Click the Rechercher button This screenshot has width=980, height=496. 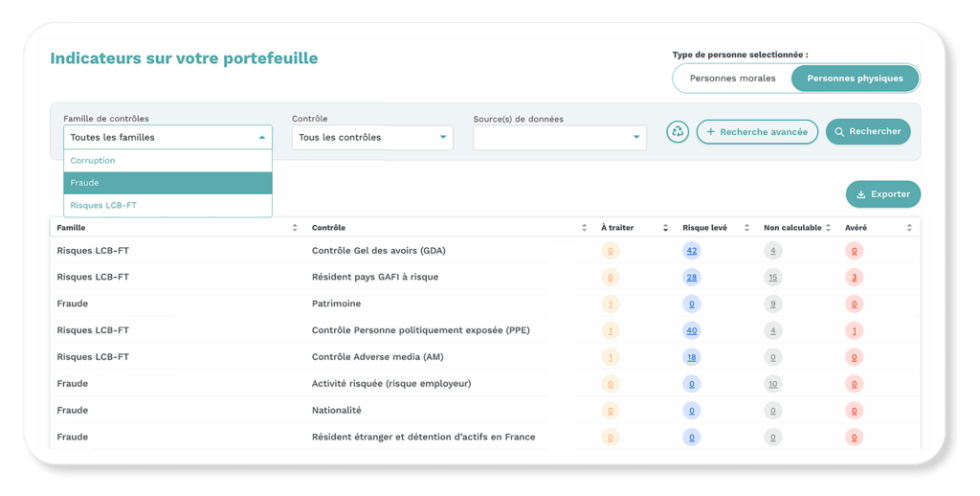point(868,132)
